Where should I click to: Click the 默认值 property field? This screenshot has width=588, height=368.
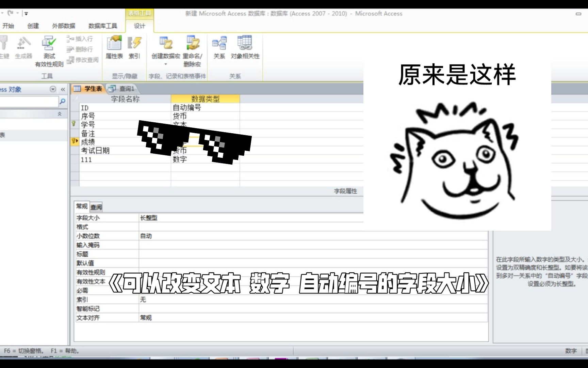tap(313, 263)
